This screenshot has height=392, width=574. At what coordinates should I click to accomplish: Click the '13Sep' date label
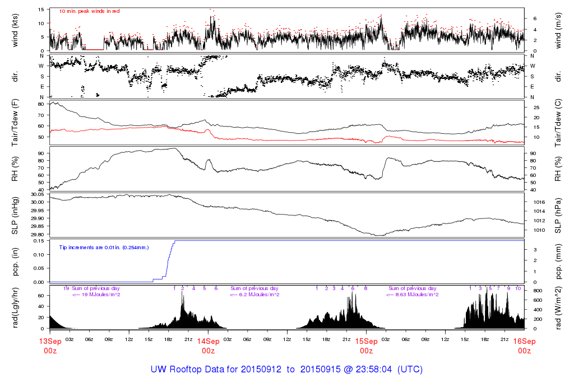[x=50, y=342]
